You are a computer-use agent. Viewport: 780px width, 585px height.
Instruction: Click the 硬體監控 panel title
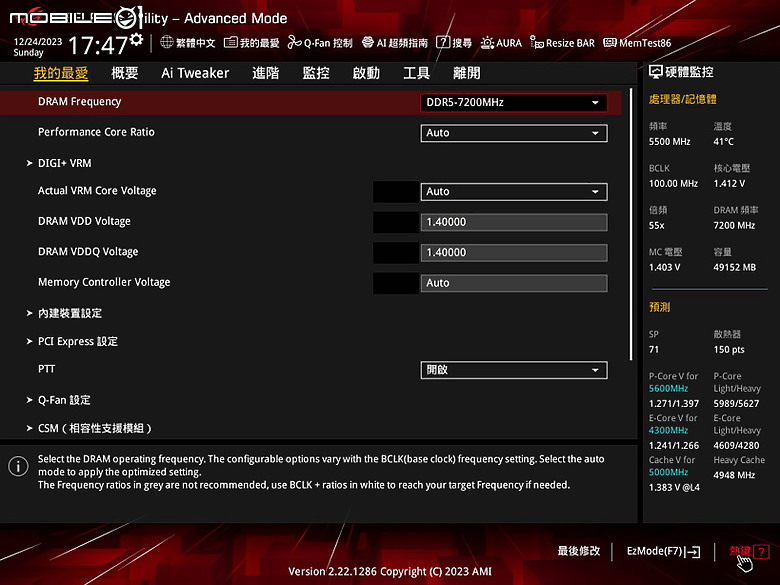(x=689, y=72)
